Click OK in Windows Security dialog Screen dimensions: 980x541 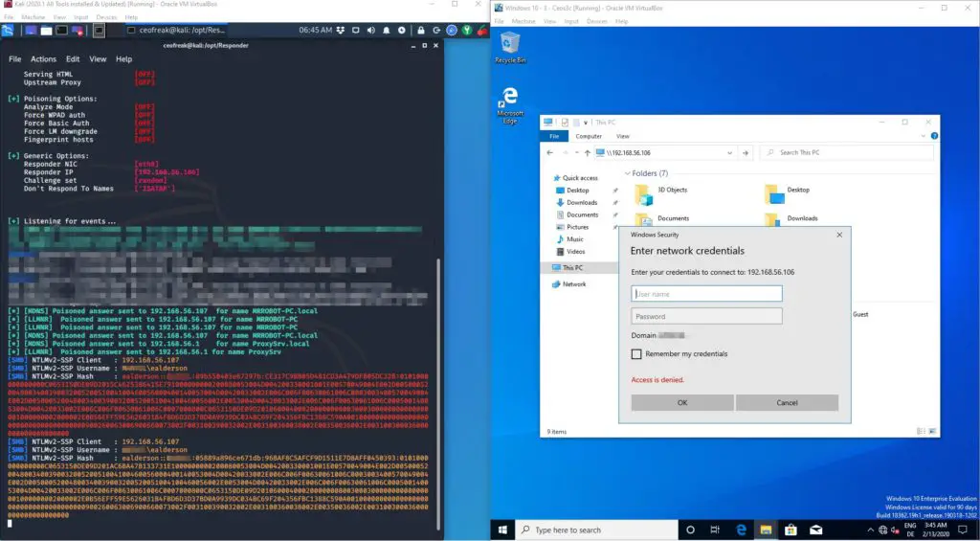(x=681, y=403)
